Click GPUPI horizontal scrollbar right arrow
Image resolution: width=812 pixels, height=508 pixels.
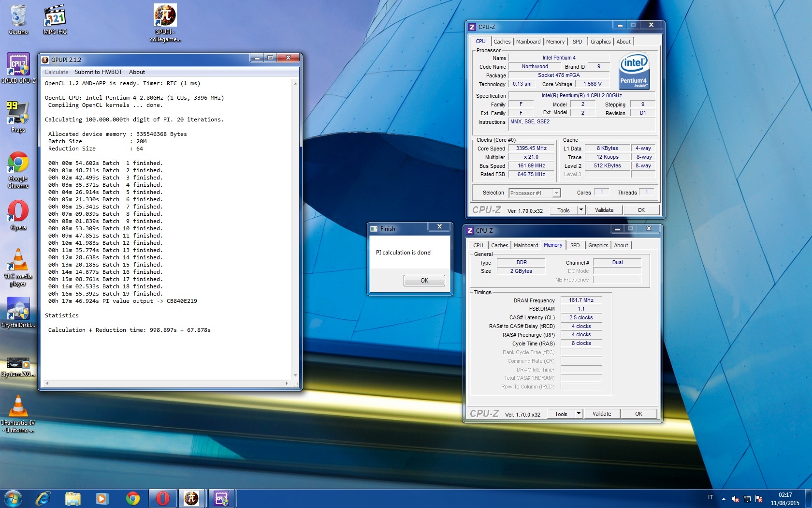tap(287, 383)
